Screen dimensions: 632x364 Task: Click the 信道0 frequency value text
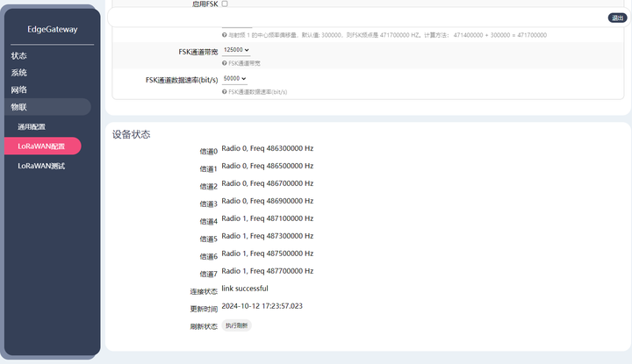pos(268,148)
